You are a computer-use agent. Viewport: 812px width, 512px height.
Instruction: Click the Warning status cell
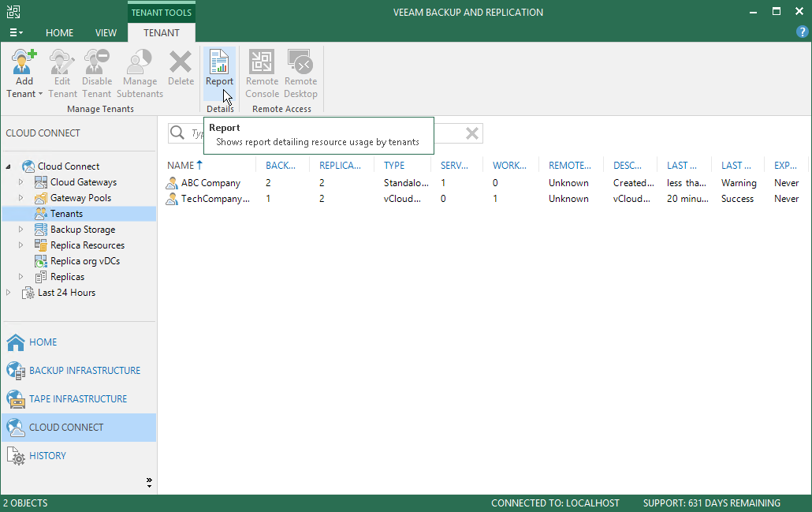[x=739, y=183]
